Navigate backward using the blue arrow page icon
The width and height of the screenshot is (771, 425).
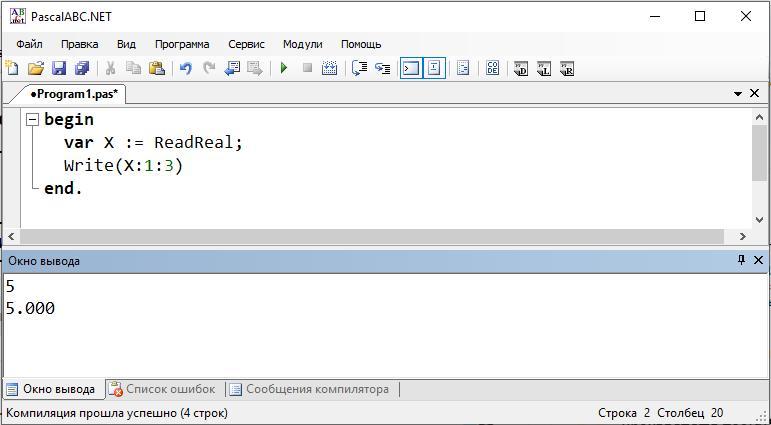232,68
